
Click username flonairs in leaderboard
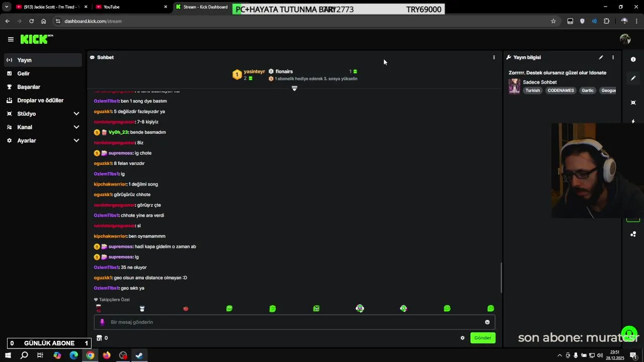(x=284, y=71)
